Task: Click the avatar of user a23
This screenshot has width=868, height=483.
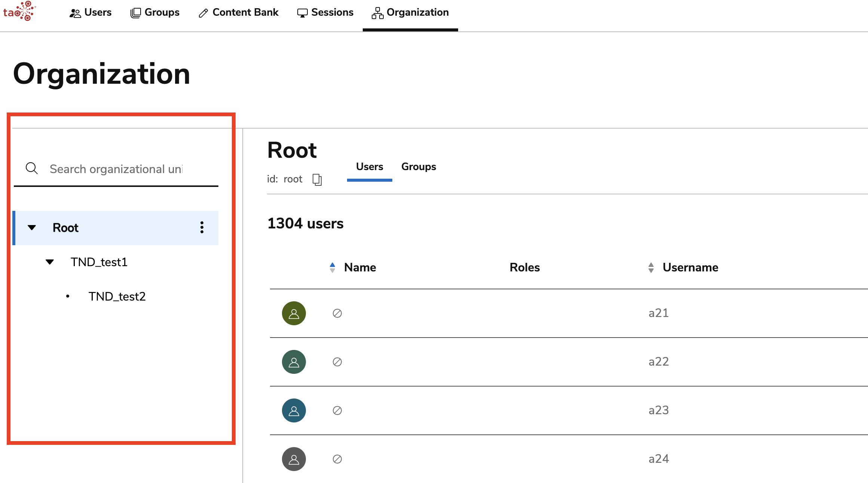Action: click(x=294, y=410)
